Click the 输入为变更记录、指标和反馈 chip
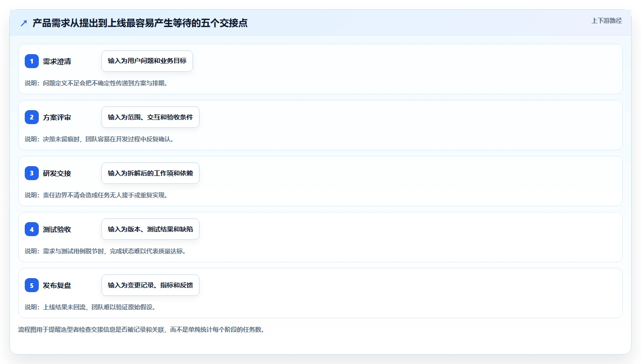This screenshot has width=641, height=364. tap(150, 285)
